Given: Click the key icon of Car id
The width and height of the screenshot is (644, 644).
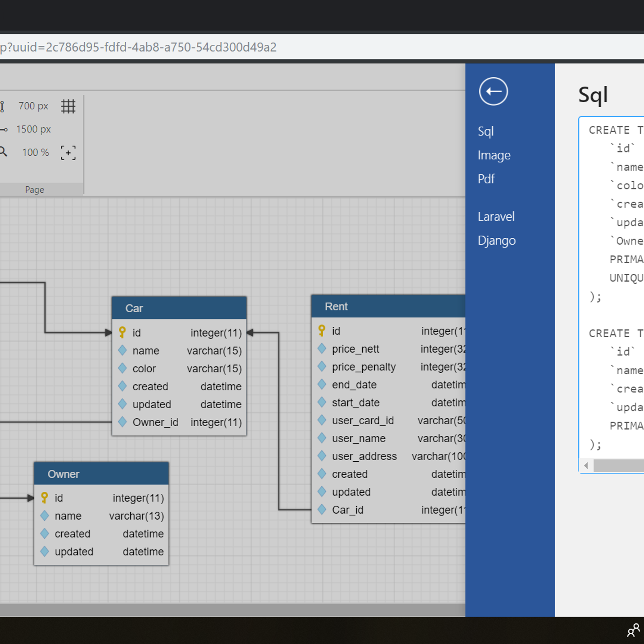Looking at the screenshot, I should 122,332.
